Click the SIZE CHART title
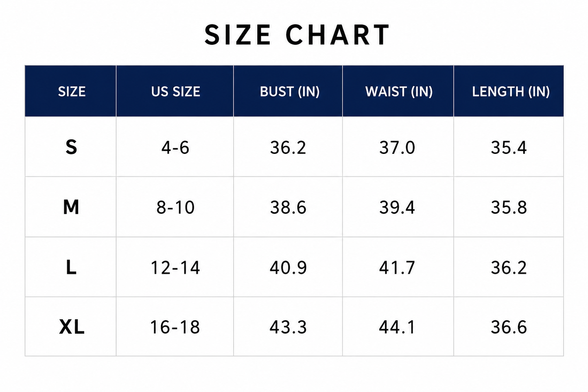The height and width of the screenshot is (392, 588). (297, 35)
